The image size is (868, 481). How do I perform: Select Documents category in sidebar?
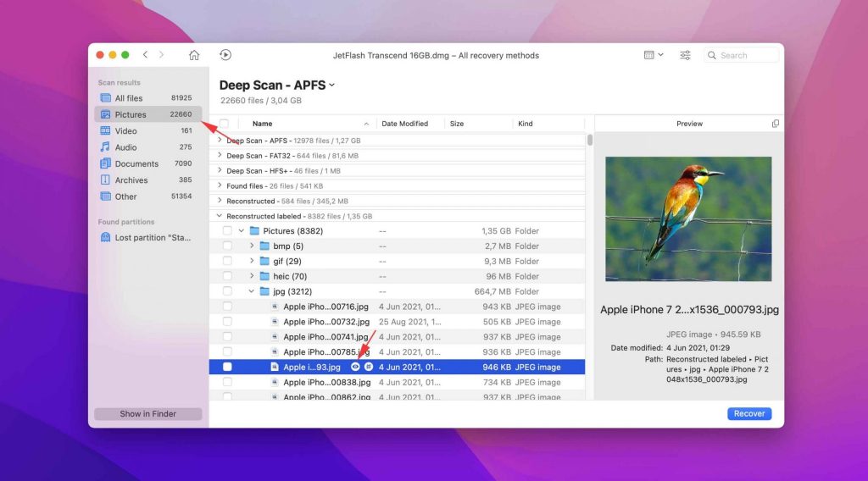[x=147, y=163]
